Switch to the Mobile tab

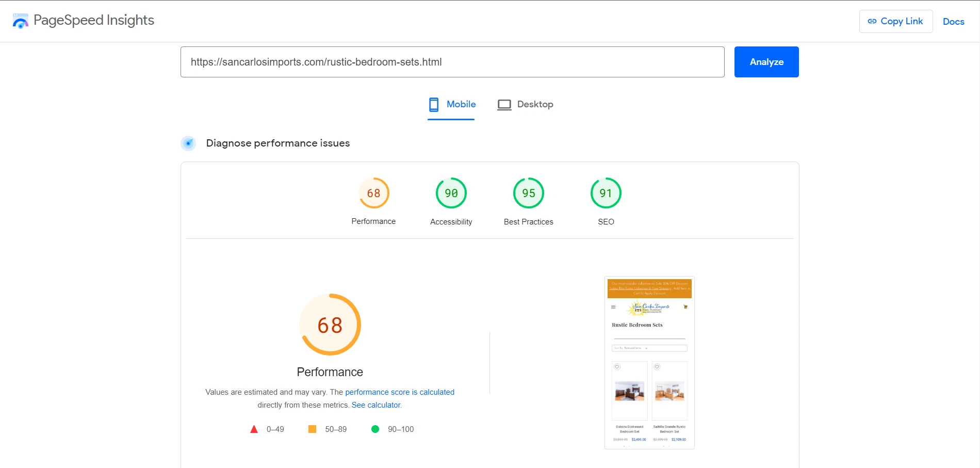click(451, 105)
